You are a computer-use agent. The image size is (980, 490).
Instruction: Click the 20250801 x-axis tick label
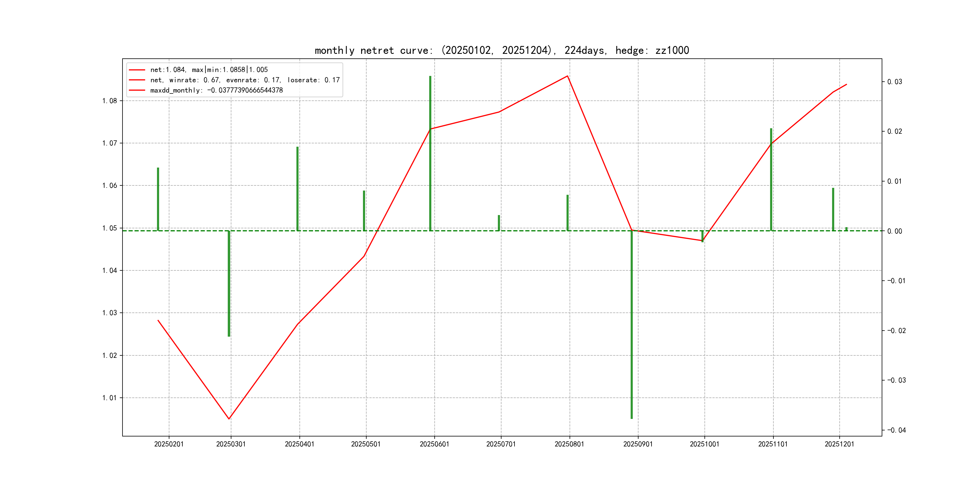[x=569, y=444]
